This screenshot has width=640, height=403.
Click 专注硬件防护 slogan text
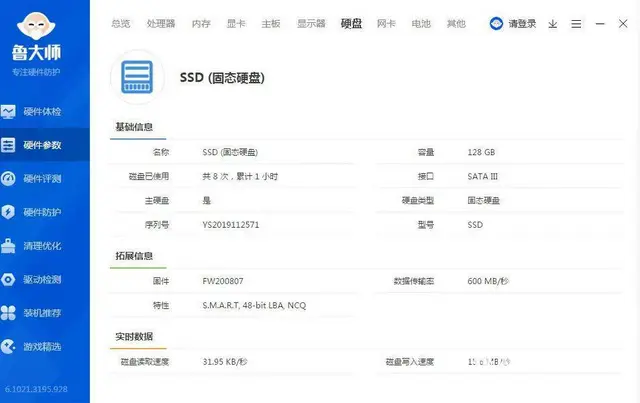36,72
